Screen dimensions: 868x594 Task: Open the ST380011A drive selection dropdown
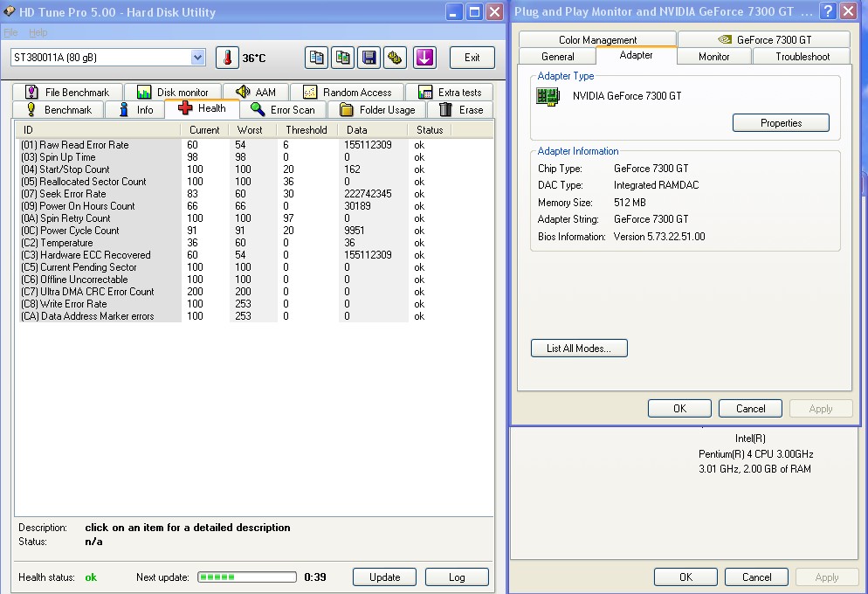pos(197,58)
